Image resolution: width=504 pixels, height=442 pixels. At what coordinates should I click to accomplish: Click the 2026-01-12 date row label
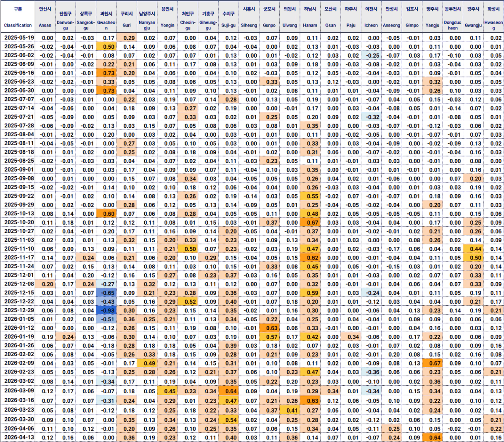pyautogui.click(x=19, y=328)
